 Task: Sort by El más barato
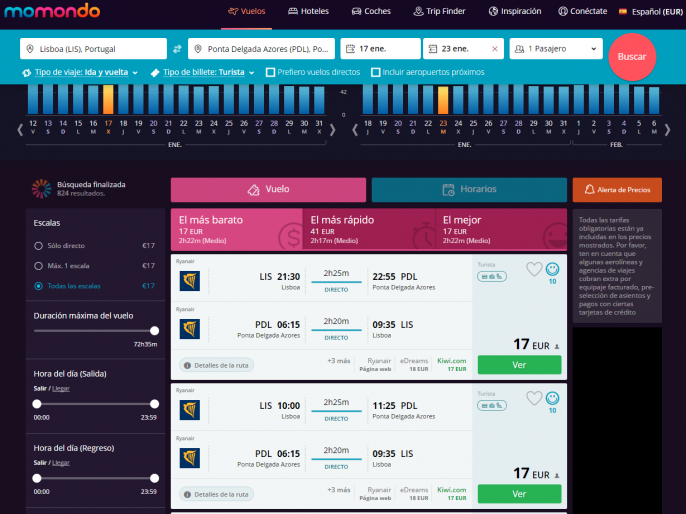click(237, 229)
